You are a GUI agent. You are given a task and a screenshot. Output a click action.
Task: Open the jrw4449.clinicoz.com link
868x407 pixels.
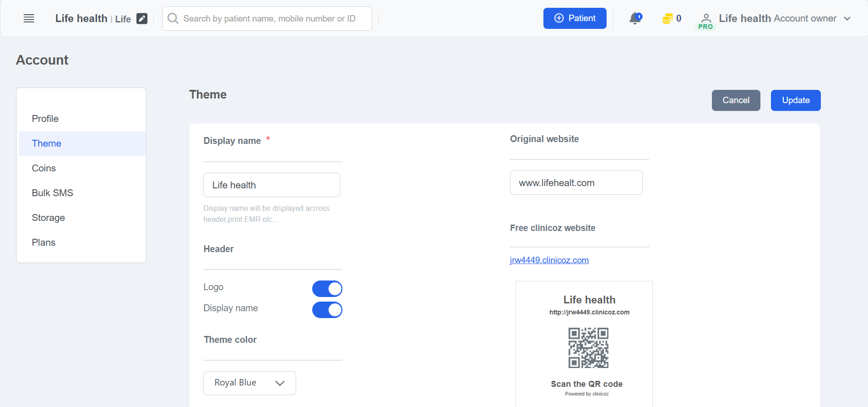click(549, 260)
